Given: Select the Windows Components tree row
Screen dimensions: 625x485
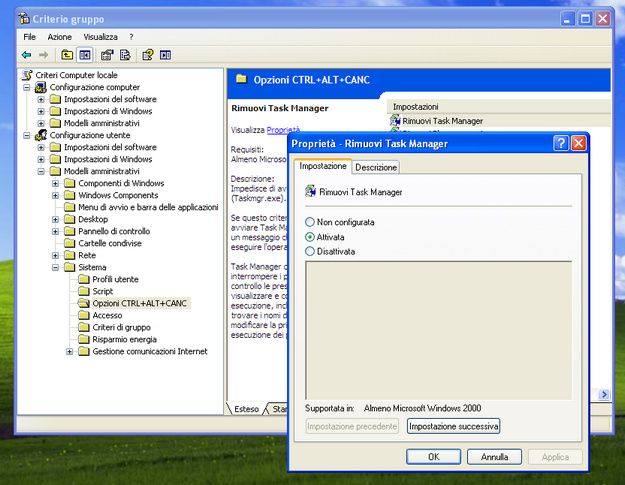Looking at the screenshot, I should (118, 195).
